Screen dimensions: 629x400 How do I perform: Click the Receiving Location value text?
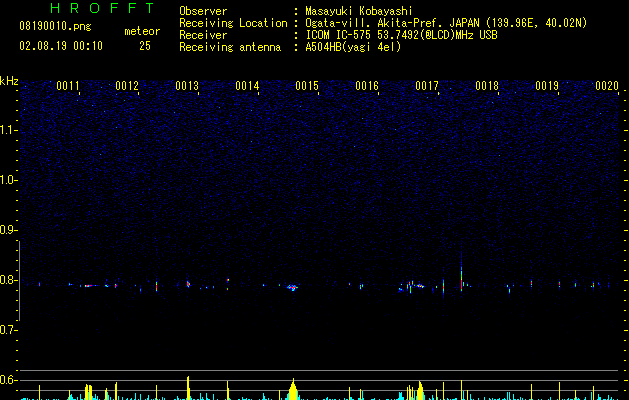click(x=446, y=23)
